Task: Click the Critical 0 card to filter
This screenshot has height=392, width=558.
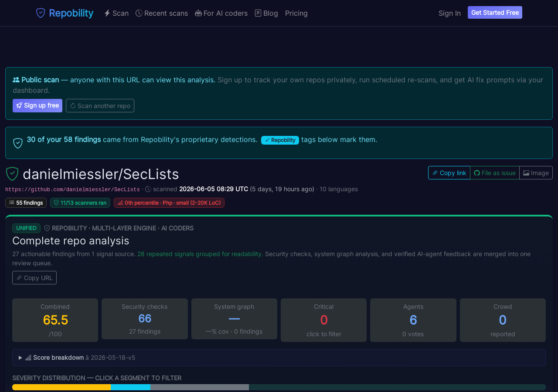Action: 323,320
